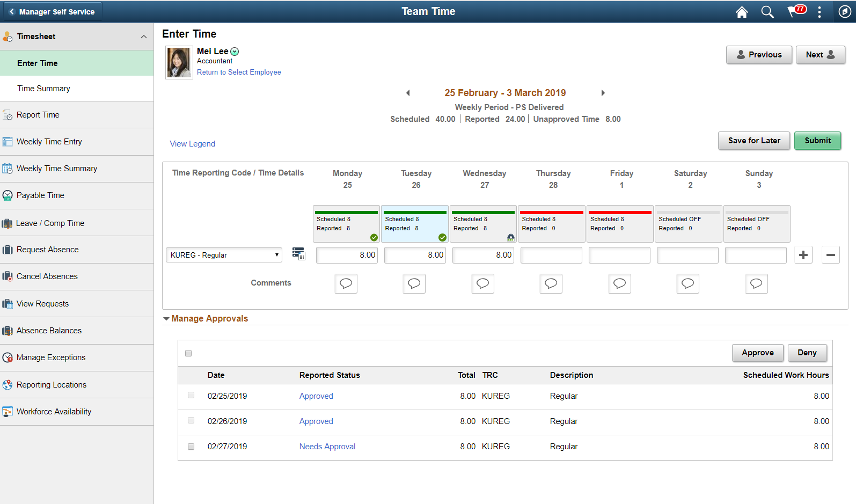Click Mei Lee's profile photo
This screenshot has height=504, width=856.
(x=179, y=63)
